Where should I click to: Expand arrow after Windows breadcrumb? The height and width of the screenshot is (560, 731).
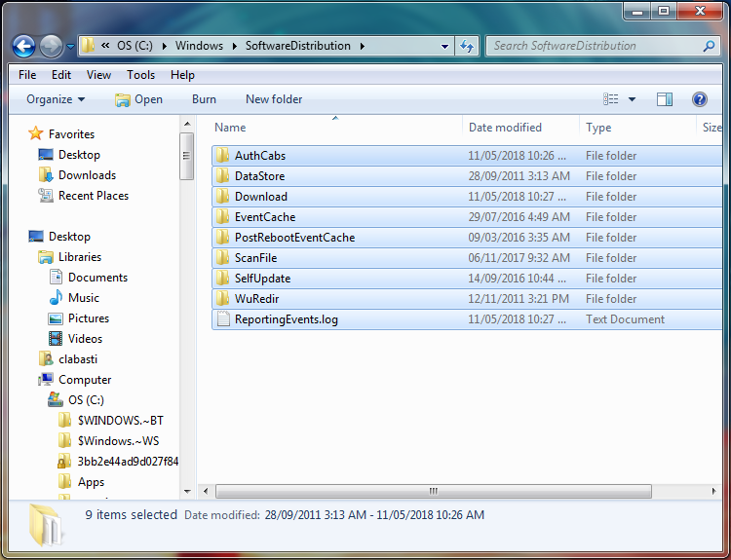pos(235,46)
